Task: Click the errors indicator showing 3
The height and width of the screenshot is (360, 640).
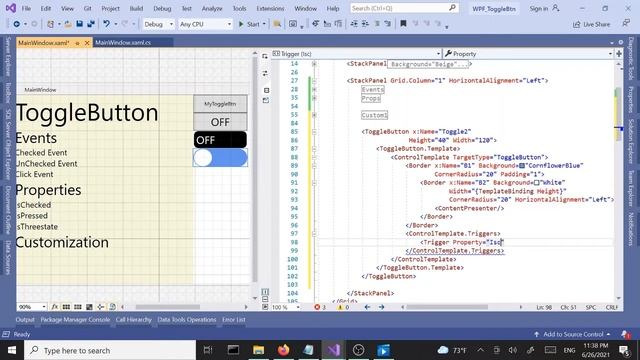Action: [320, 307]
